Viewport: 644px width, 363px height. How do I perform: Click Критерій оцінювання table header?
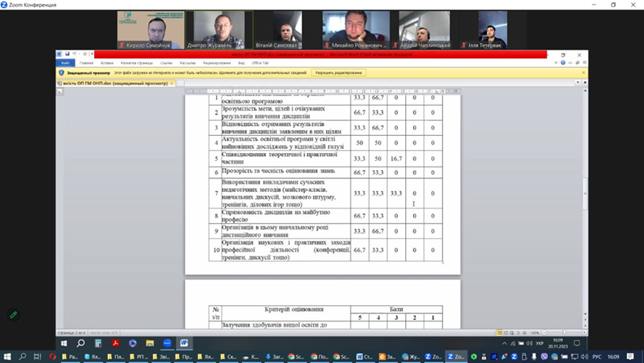294,309
